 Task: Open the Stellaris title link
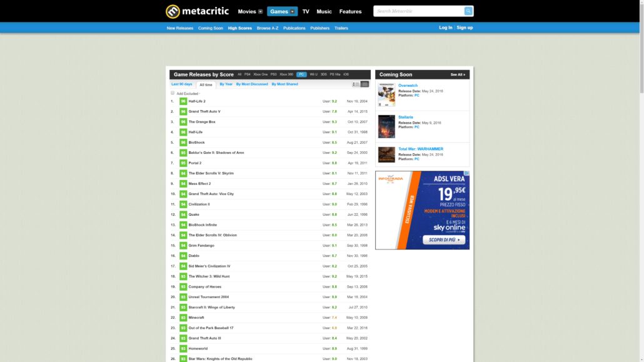(406, 117)
